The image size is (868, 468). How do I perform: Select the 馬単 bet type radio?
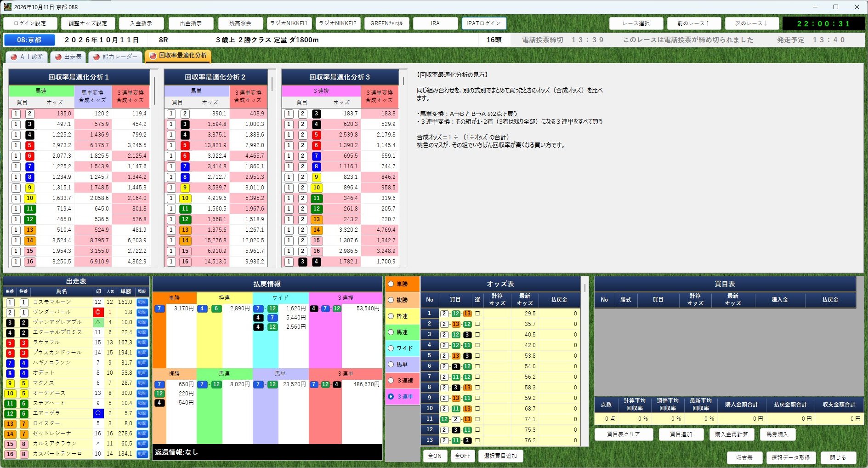[x=391, y=364]
